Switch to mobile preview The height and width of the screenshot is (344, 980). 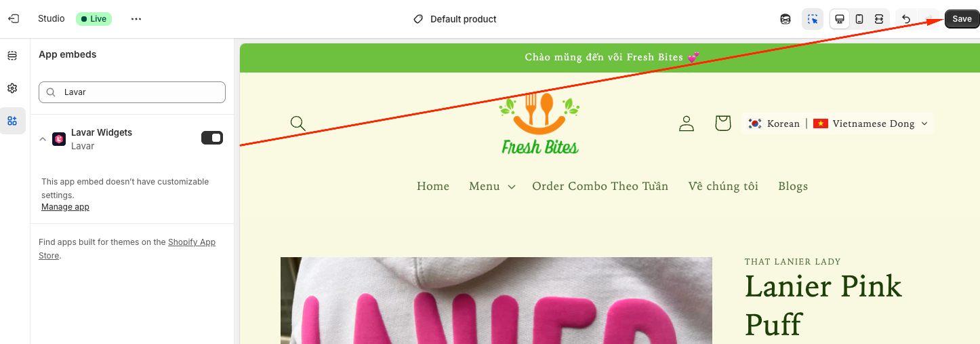[859, 19]
